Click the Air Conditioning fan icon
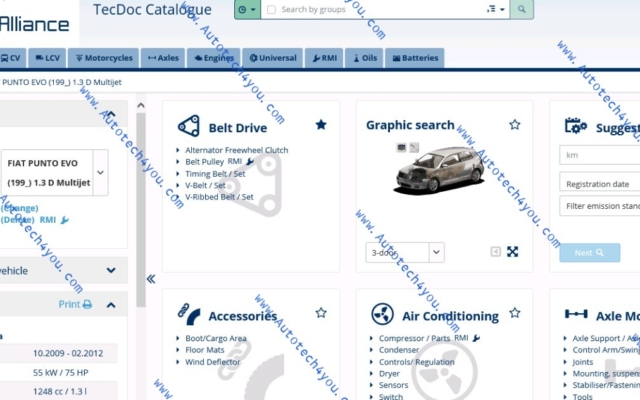The width and height of the screenshot is (640, 400). pyautogui.click(x=382, y=315)
